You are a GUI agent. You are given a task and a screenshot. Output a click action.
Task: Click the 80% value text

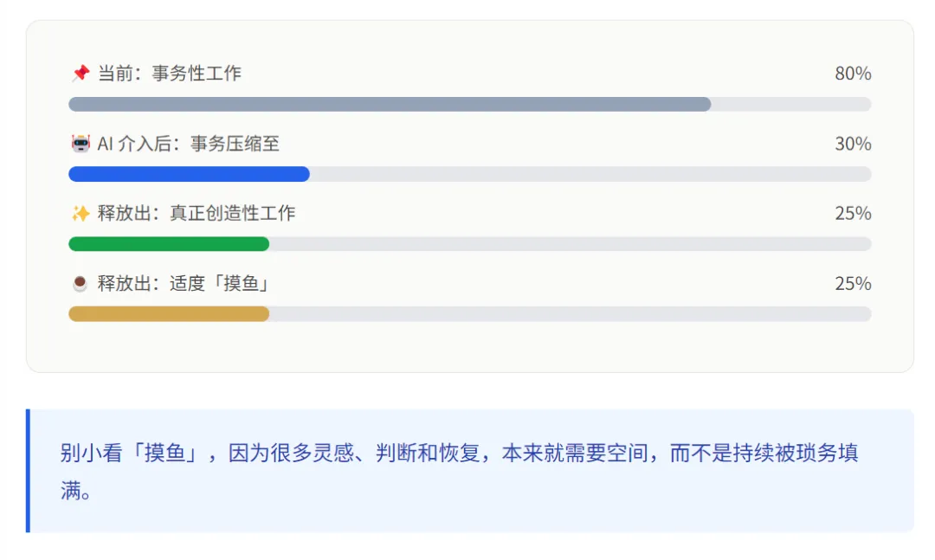pyautogui.click(x=853, y=74)
